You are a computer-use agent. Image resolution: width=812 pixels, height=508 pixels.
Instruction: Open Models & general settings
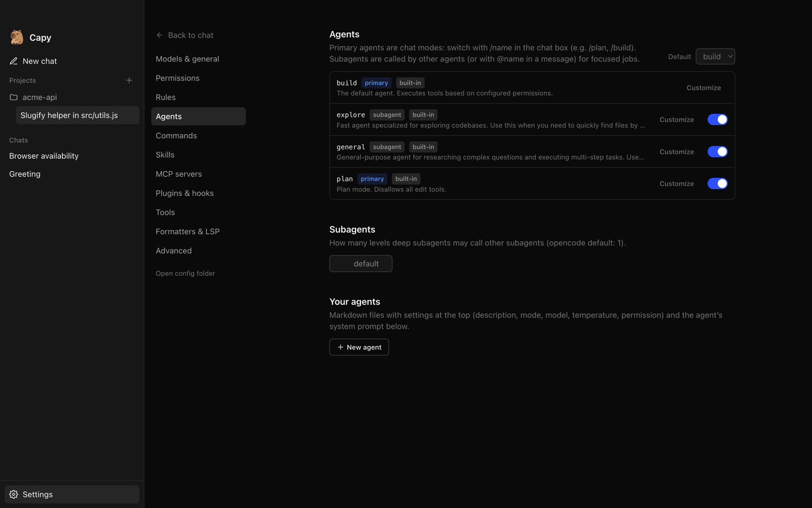198,59
